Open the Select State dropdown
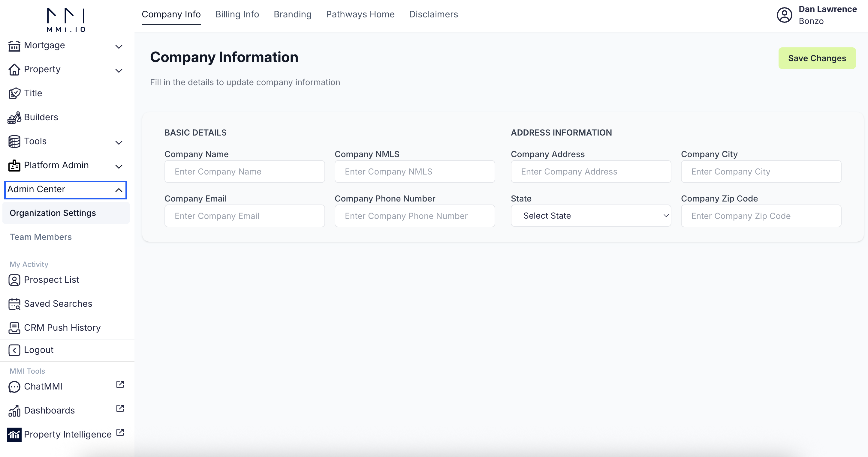Screen dimensions: 868x457 [x=591, y=216]
